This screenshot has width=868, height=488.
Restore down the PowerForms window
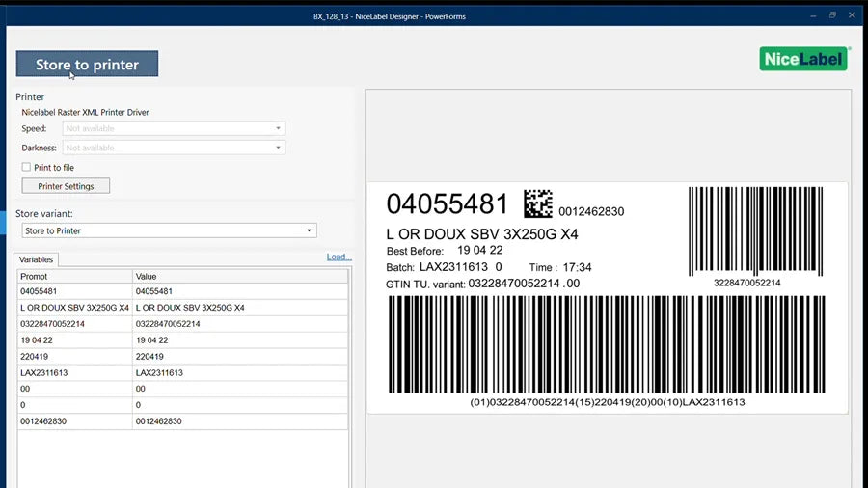point(831,15)
